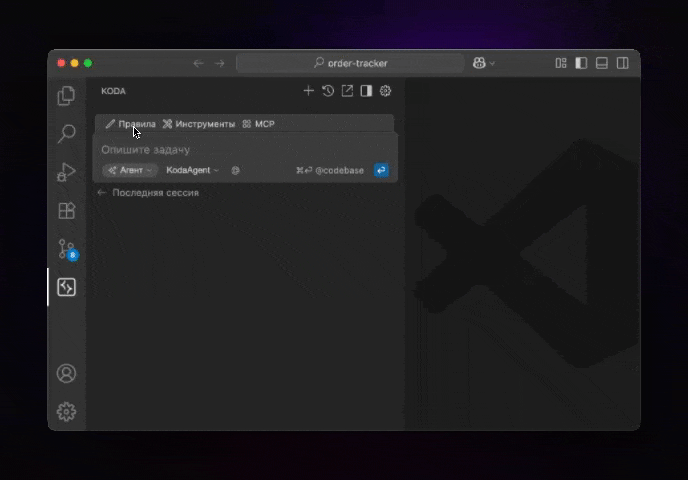
Task: Start a new Koda chat with plus icon
Action: coord(308,91)
